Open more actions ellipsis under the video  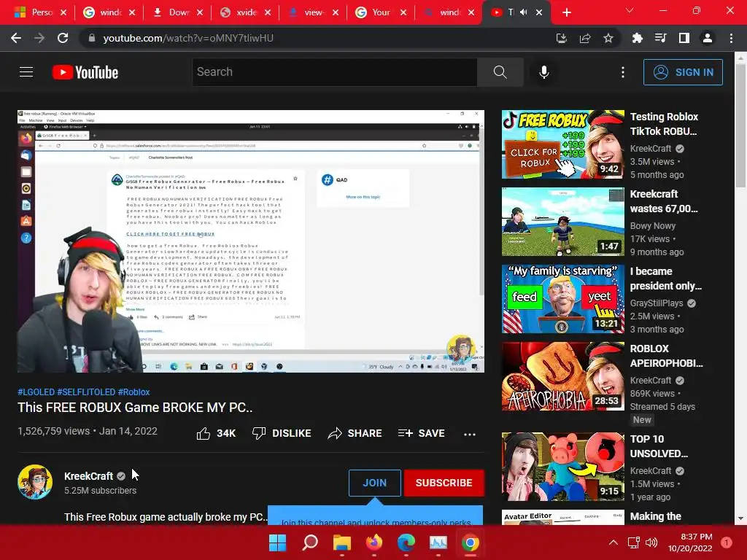(x=470, y=434)
